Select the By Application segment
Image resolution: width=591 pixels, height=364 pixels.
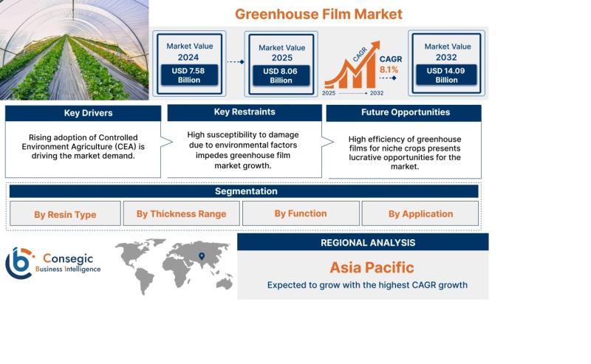pyautogui.click(x=420, y=213)
